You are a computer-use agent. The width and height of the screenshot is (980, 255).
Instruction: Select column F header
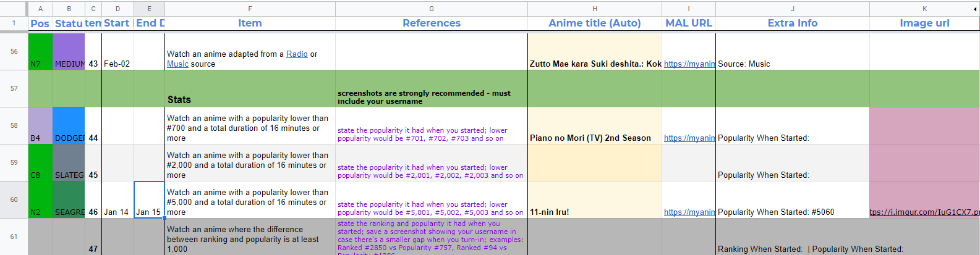point(250,9)
